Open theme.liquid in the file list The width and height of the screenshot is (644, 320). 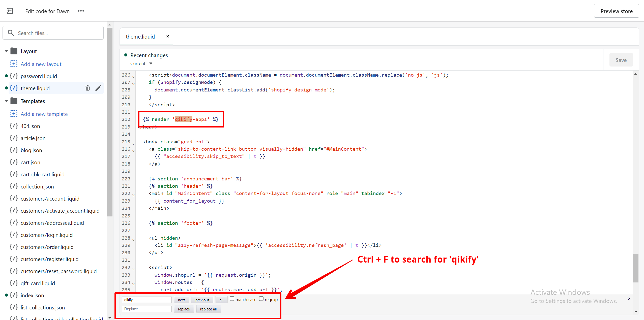[x=35, y=88]
